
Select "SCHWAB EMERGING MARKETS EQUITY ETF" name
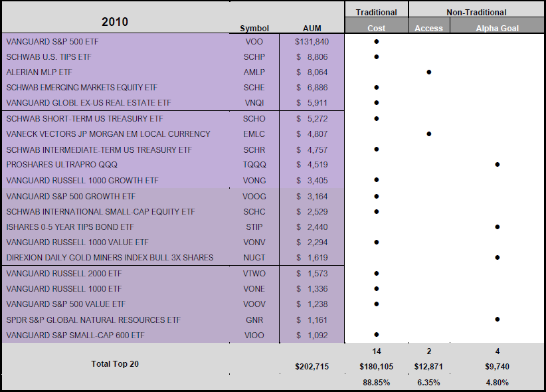point(82,88)
